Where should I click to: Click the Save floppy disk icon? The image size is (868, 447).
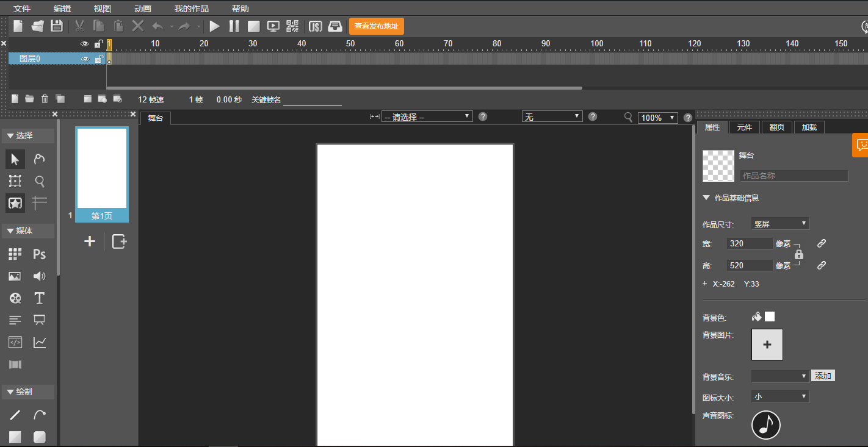(x=57, y=26)
